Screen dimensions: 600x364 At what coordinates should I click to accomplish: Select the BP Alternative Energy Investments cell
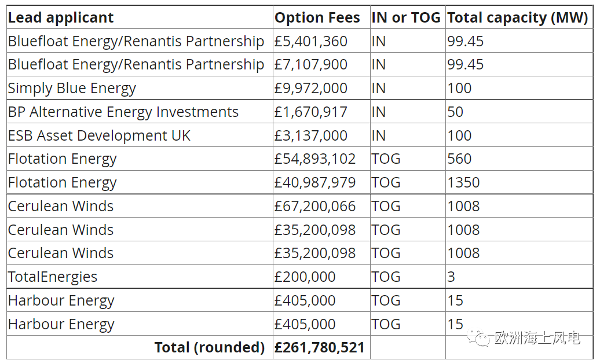123,112
